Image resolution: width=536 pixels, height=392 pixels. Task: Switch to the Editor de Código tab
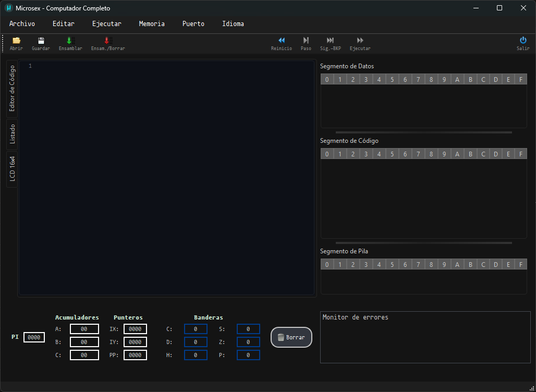[12, 89]
